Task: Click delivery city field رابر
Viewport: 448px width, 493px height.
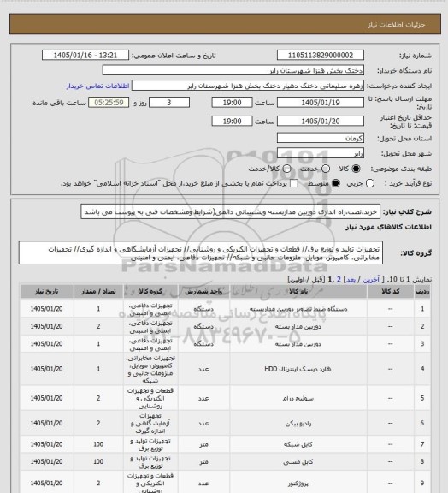Action: click(x=321, y=153)
